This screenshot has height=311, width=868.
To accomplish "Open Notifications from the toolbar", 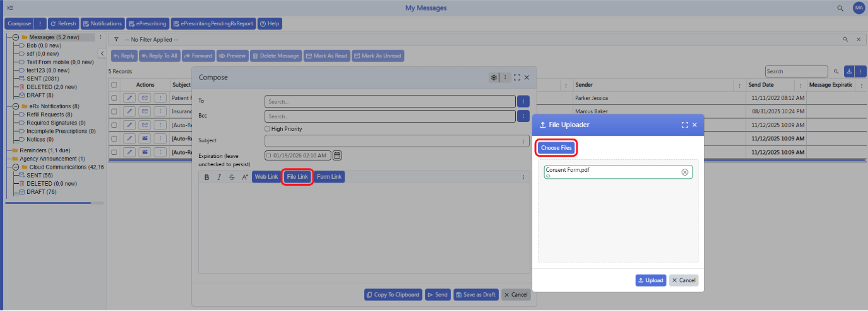I will click(102, 23).
